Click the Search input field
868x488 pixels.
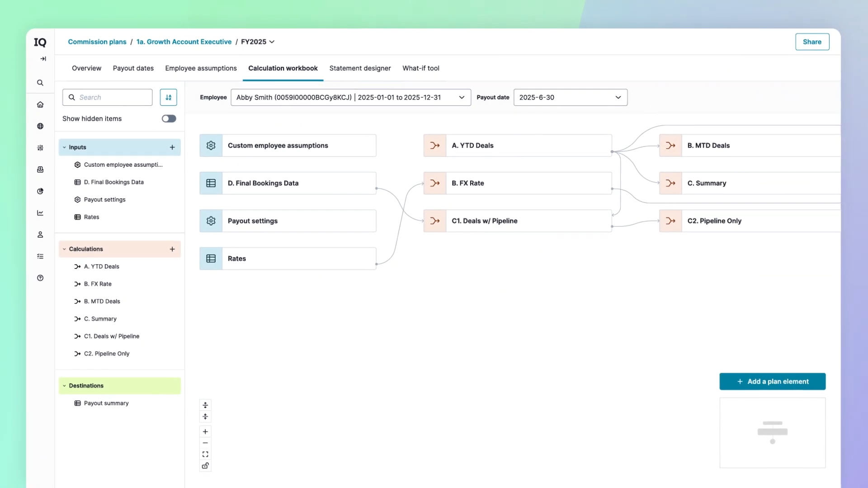coord(108,97)
